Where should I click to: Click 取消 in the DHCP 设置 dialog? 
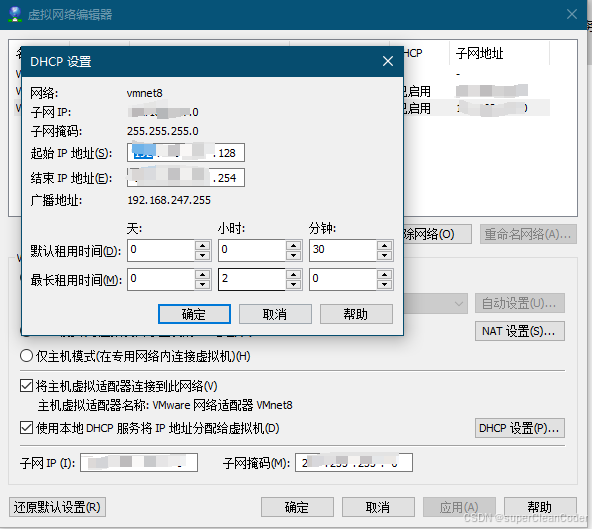click(275, 314)
